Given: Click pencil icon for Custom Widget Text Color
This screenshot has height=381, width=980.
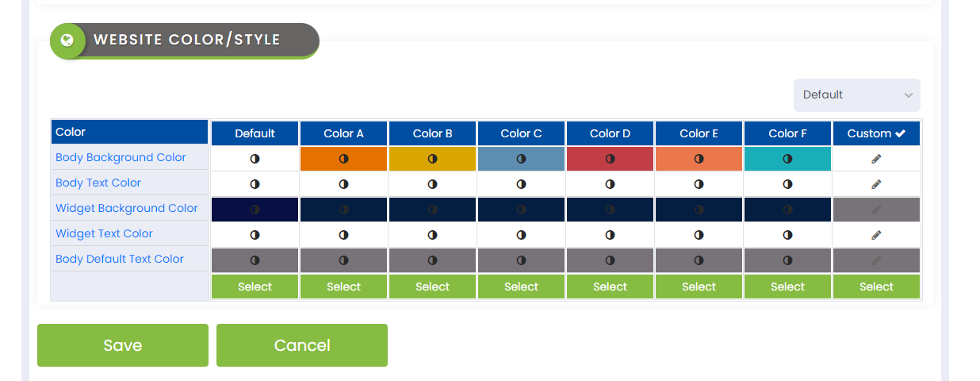Looking at the screenshot, I should click(876, 235).
